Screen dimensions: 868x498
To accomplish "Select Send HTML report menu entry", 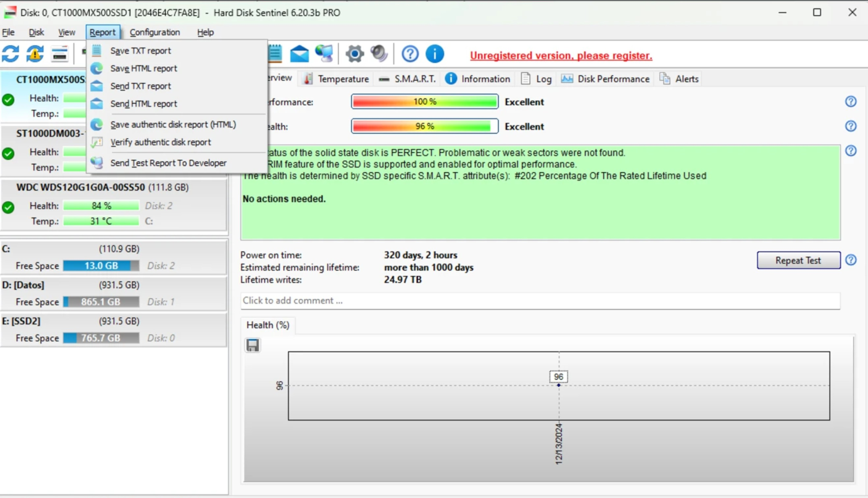I will click(x=177, y=103).
